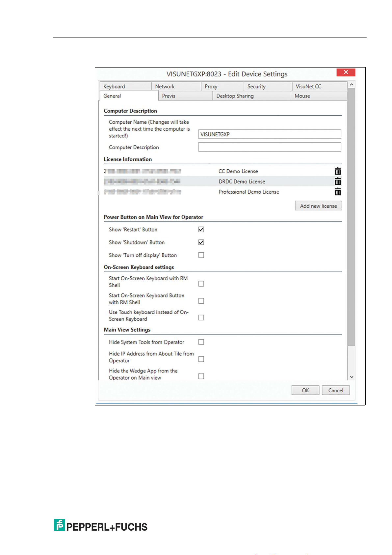Image resolution: width=392 pixels, height=555 pixels.
Task: Switch to the Keyboard tab
Action: [x=125, y=86]
